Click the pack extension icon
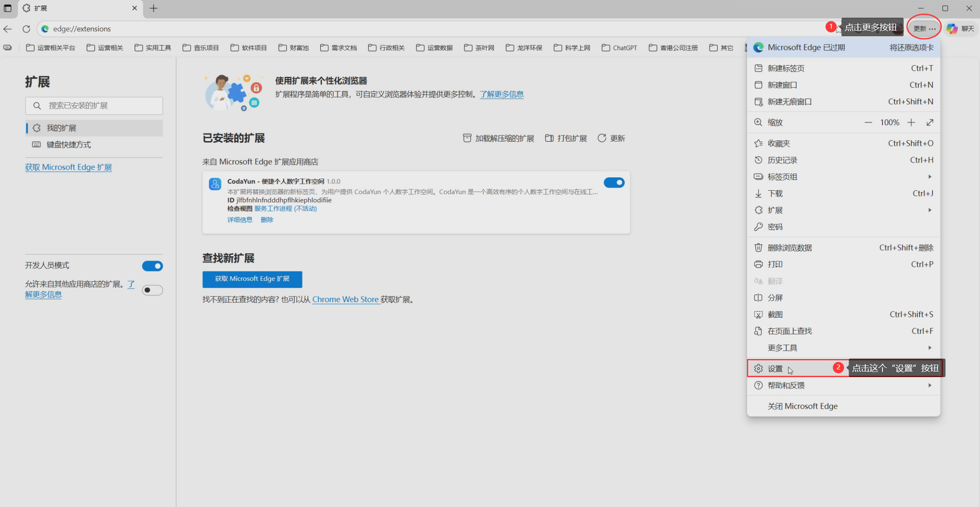The width and height of the screenshot is (980, 507). [x=549, y=138]
